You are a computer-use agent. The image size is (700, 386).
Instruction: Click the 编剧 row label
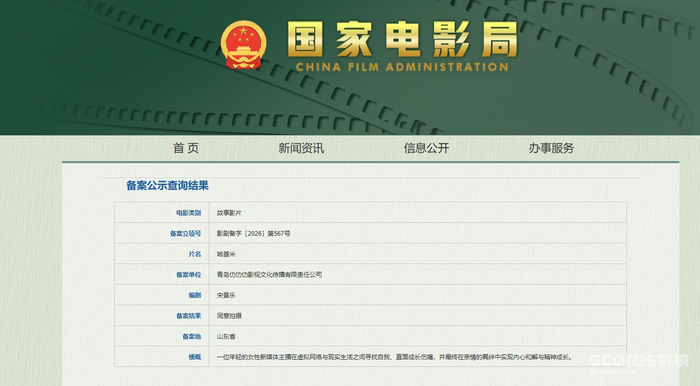tap(195, 295)
